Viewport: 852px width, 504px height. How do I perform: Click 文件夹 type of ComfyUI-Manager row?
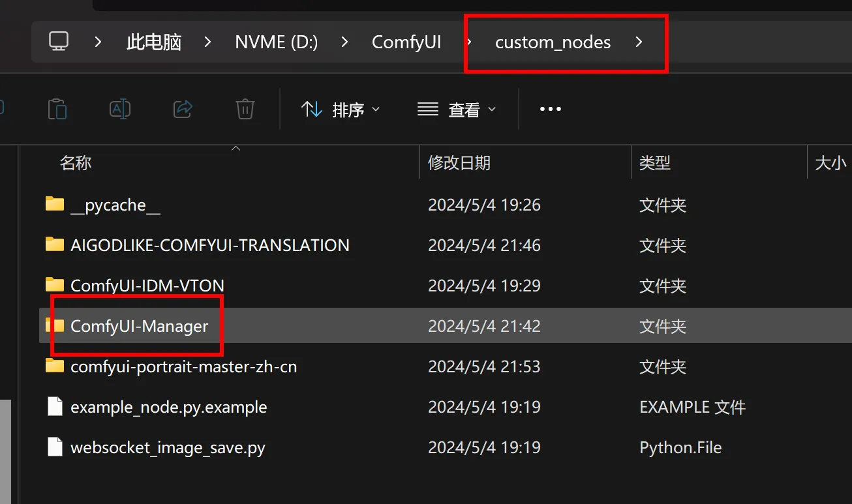[x=663, y=326]
